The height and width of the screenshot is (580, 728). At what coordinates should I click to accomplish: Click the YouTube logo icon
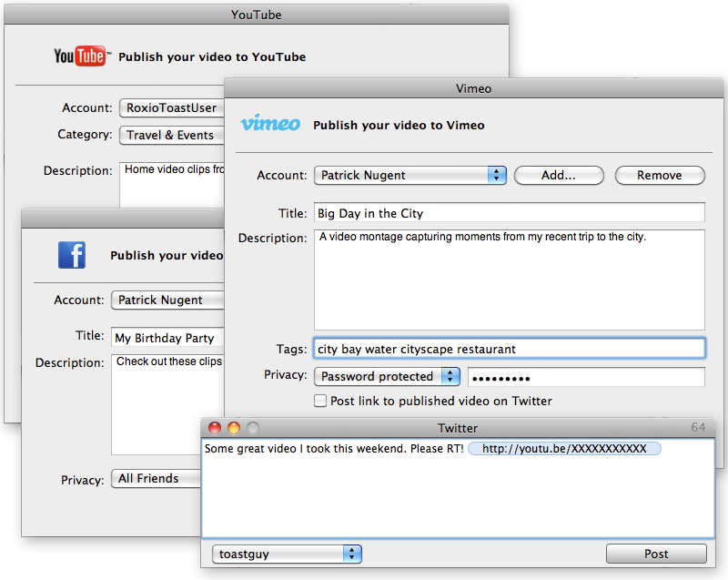click(x=80, y=56)
